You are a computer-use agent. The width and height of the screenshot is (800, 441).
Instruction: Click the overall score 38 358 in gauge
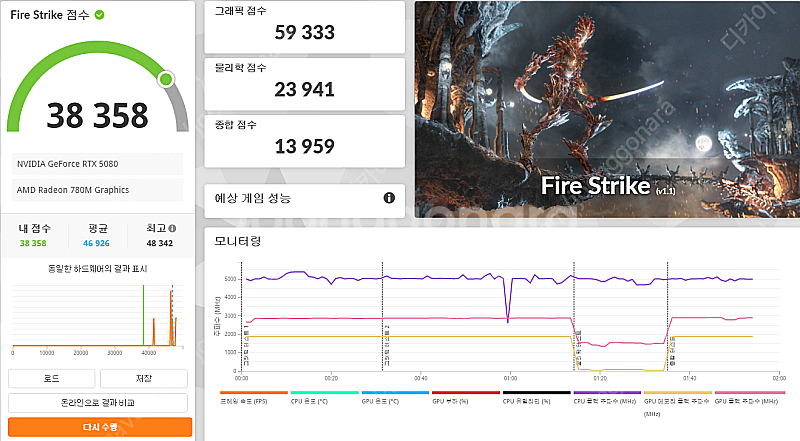click(x=97, y=115)
